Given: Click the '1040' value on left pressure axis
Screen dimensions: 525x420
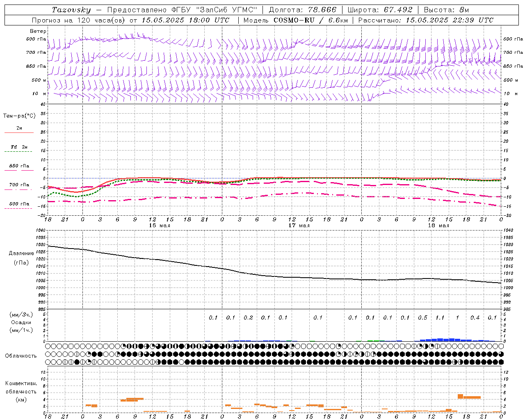Looking at the screenshot, I should click(41, 231).
